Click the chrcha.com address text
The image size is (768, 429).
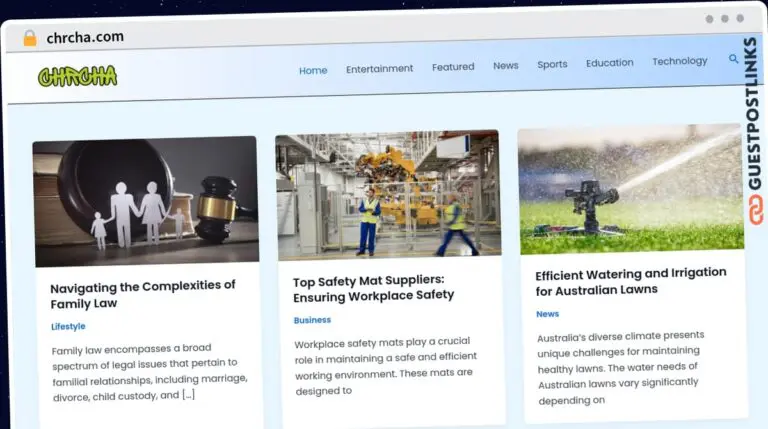(85, 37)
